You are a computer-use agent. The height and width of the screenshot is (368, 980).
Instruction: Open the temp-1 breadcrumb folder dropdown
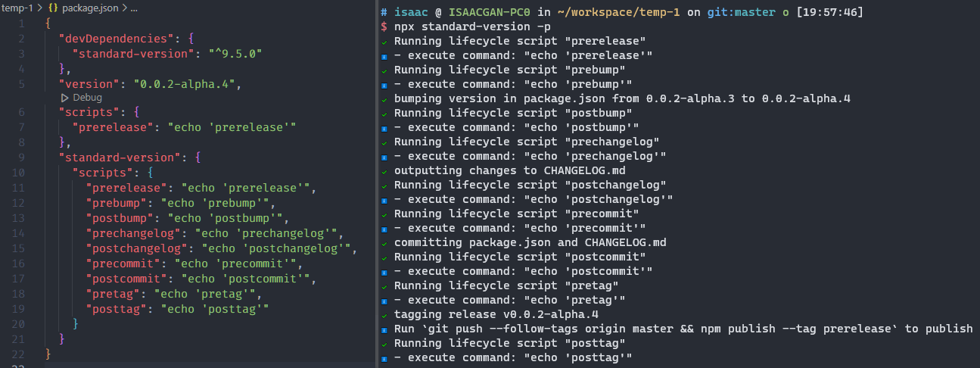coord(15,9)
